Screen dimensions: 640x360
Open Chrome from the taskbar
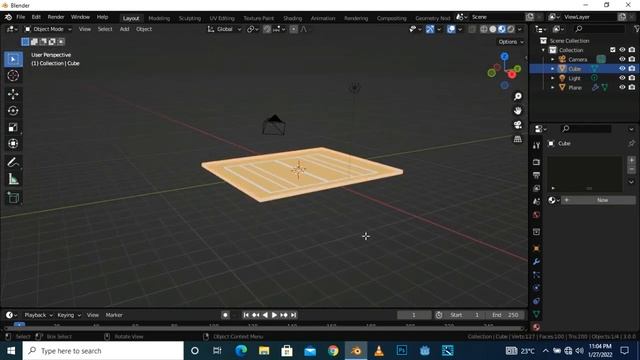point(333,351)
